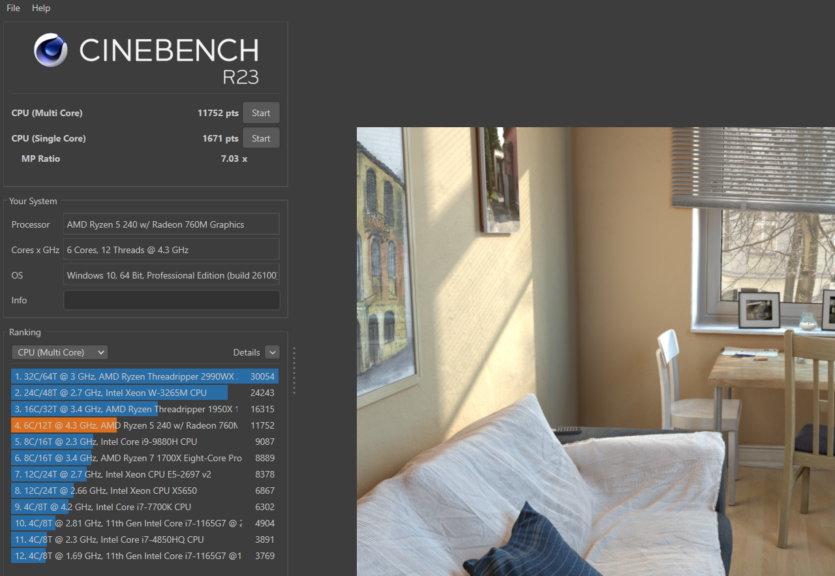835x576 pixels.
Task: Start the CPU Multi Core benchmark
Action: (261, 113)
